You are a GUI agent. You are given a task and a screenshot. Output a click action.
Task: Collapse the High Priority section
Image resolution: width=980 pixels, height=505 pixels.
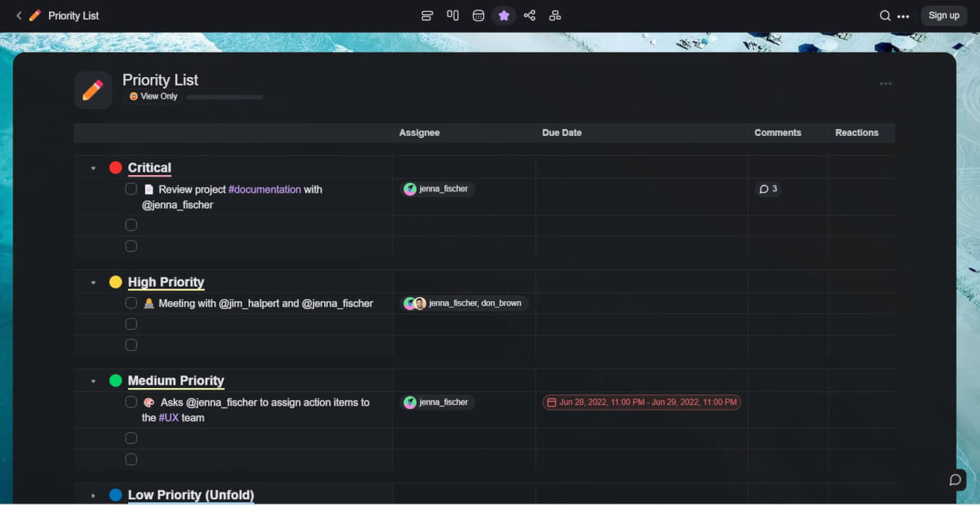coord(93,282)
